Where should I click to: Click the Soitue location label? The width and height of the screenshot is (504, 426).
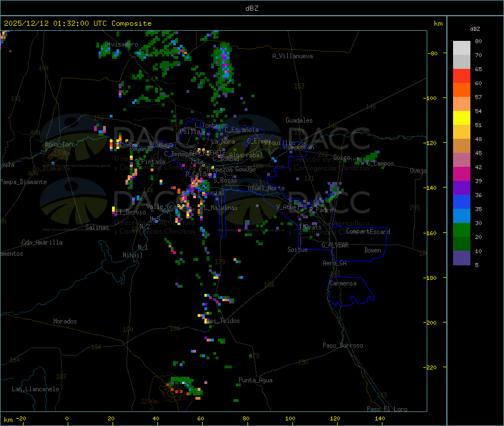tap(297, 250)
